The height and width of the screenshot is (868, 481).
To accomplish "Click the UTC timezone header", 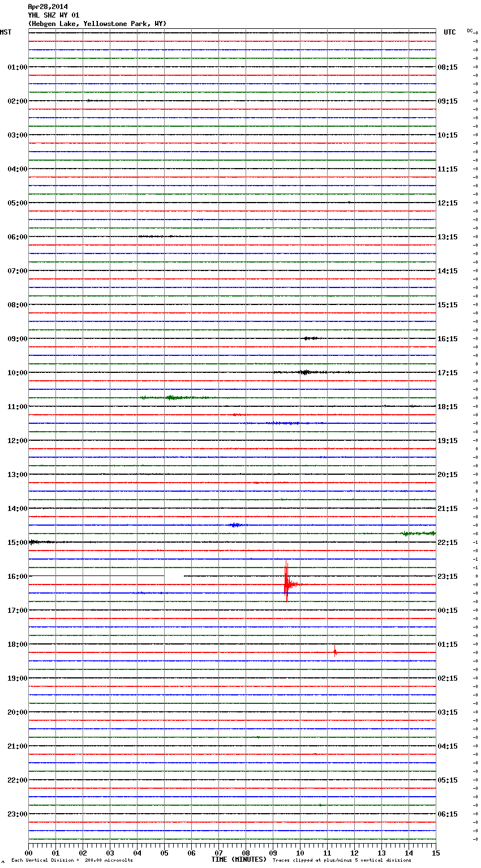I will point(450,32).
